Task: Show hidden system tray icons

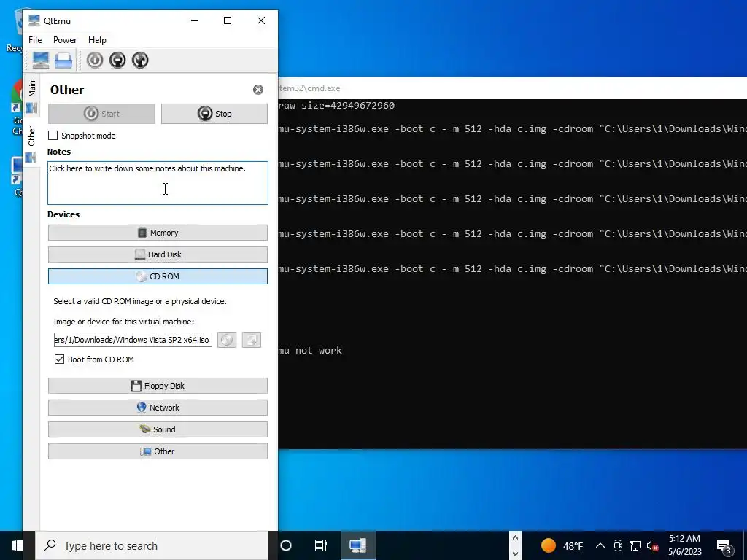Action: pyautogui.click(x=600, y=545)
